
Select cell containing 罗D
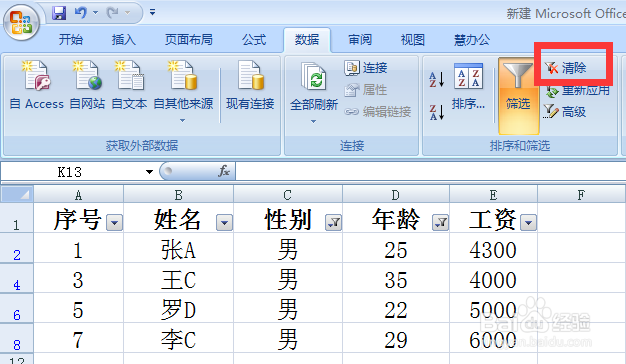click(178, 308)
